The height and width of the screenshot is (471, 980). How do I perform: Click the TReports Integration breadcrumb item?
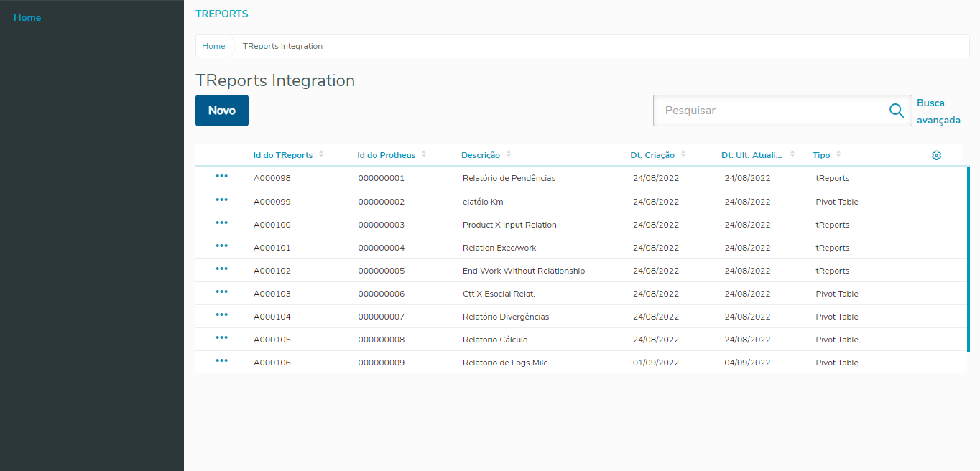point(282,46)
